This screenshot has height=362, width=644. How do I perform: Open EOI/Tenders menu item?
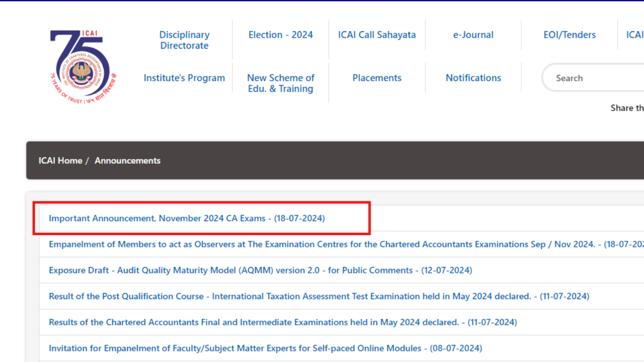[570, 35]
